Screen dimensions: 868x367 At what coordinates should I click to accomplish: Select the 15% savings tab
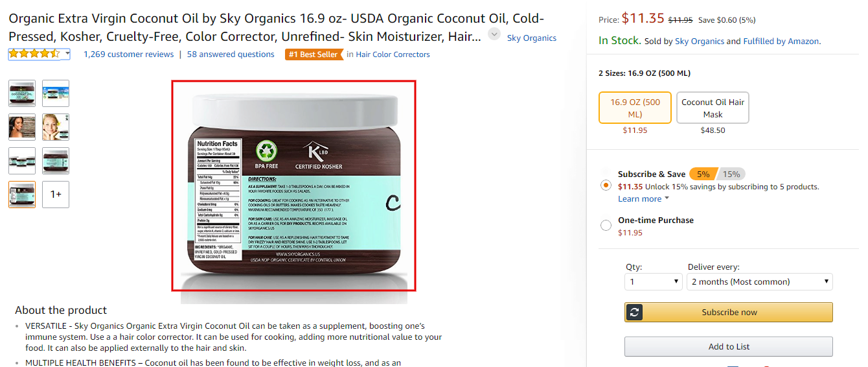pyautogui.click(x=732, y=174)
